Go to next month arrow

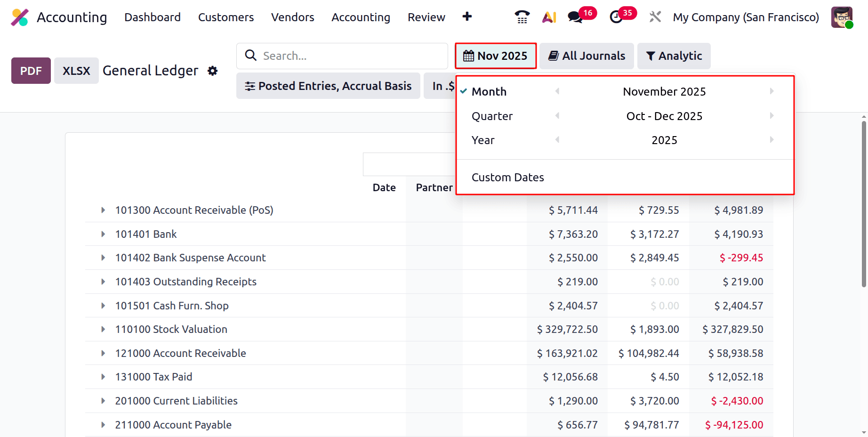[772, 91]
